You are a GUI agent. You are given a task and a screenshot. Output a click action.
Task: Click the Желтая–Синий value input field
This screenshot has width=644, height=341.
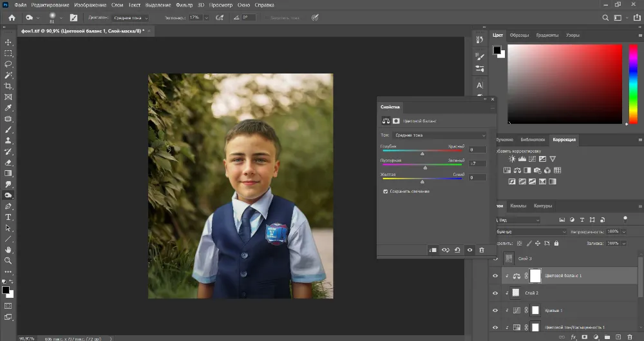pos(477,177)
